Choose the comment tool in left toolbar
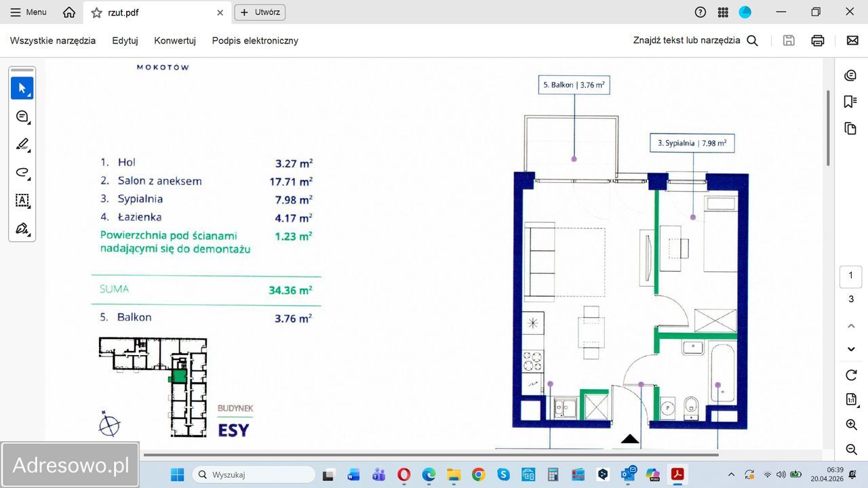The image size is (868, 488). (x=22, y=117)
